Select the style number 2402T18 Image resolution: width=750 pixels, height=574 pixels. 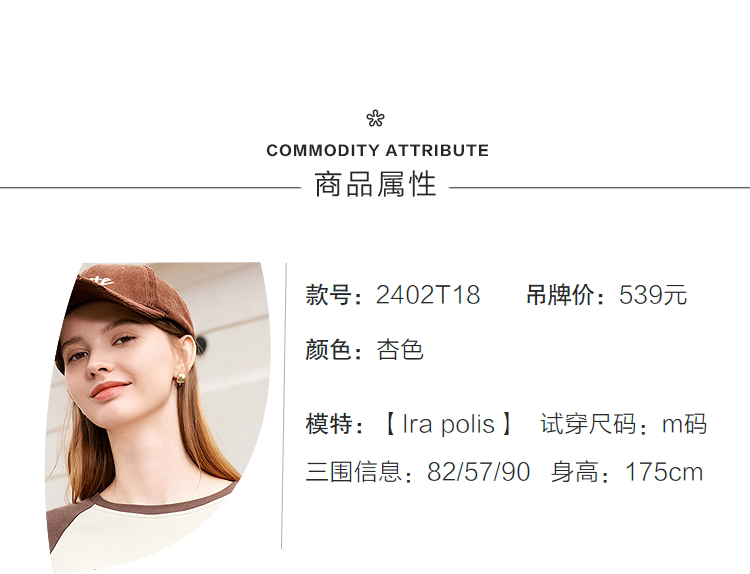pyautogui.click(x=428, y=296)
